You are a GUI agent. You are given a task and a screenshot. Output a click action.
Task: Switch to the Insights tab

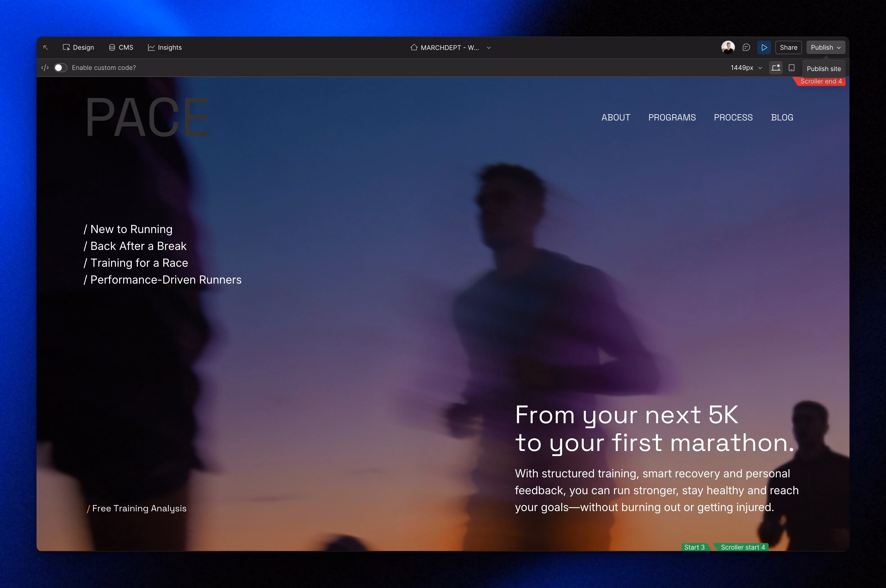tap(165, 47)
